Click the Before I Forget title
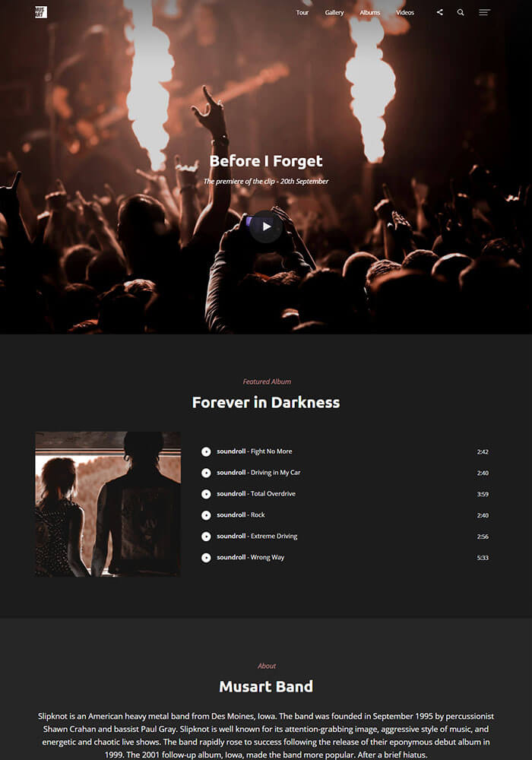532x760 pixels. tap(266, 161)
